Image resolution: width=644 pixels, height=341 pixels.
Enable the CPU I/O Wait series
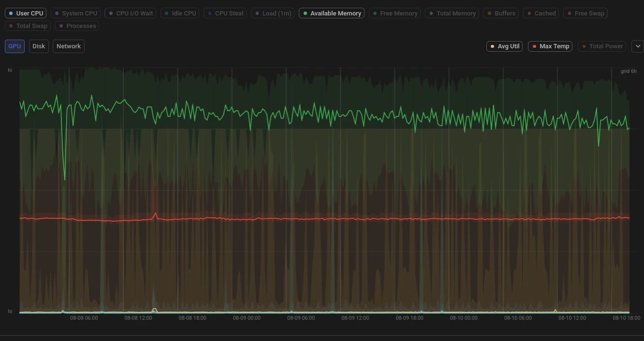[x=131, y=13]
